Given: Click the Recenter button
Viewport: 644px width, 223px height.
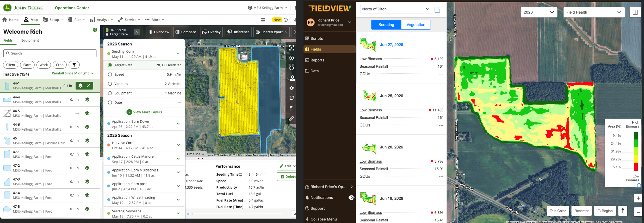Looking at the screenshot, I should pyautogui.click(x=581, y=211).
